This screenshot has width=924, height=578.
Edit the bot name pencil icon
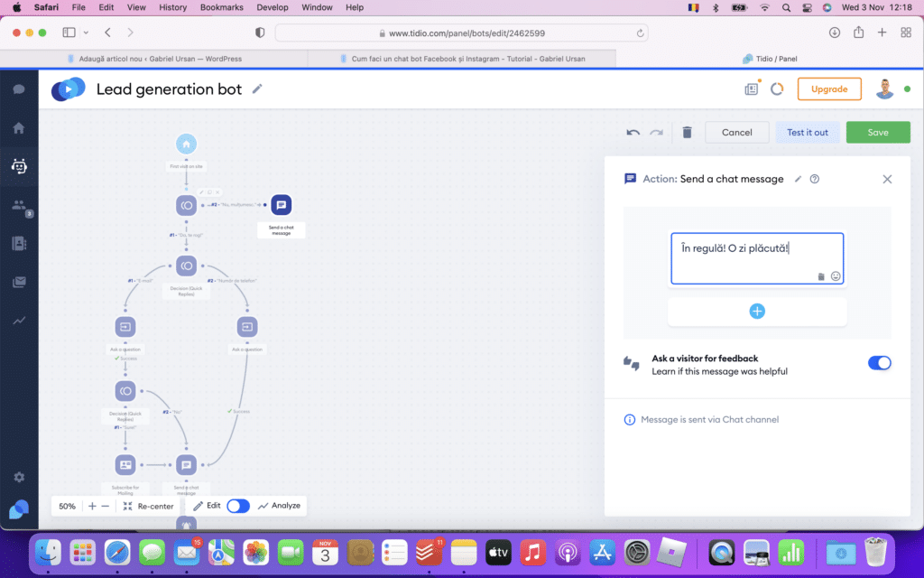pyautogui.click(x=257, y=89)
